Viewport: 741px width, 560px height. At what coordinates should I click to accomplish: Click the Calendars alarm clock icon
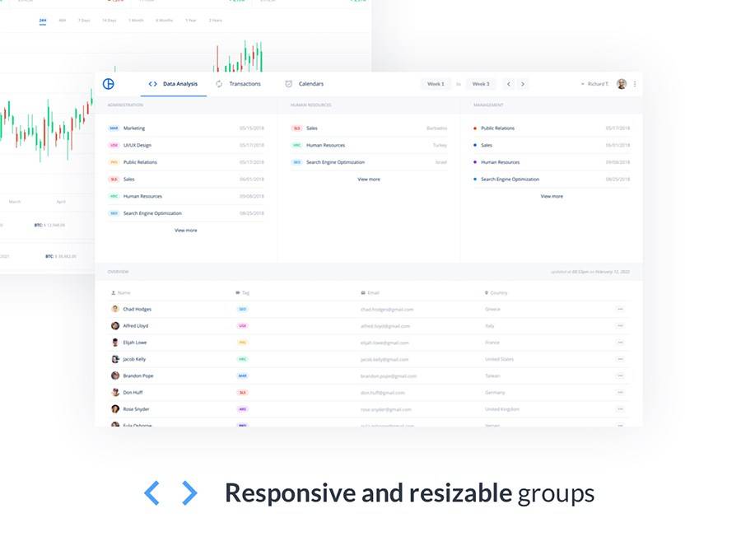coord(288,84)
